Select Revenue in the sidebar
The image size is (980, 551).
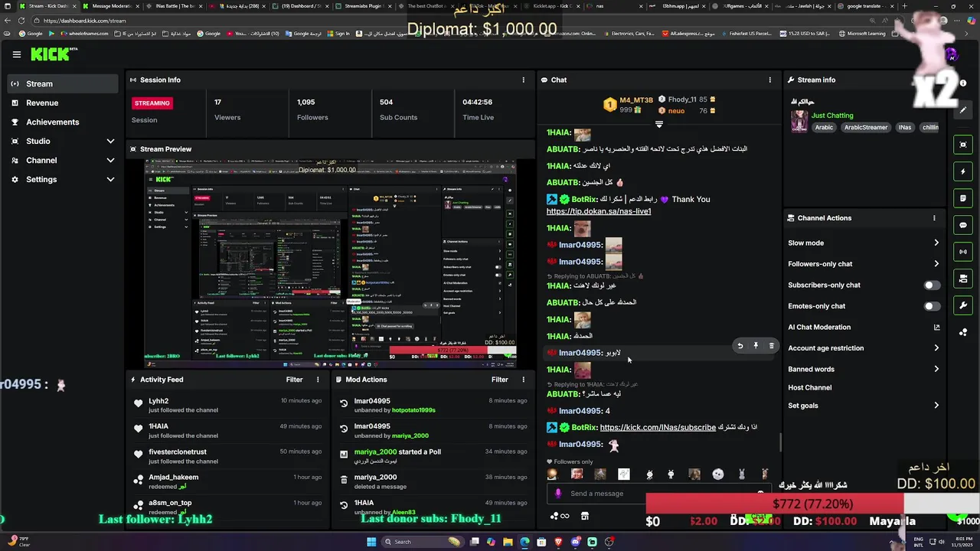coord(63,103)
